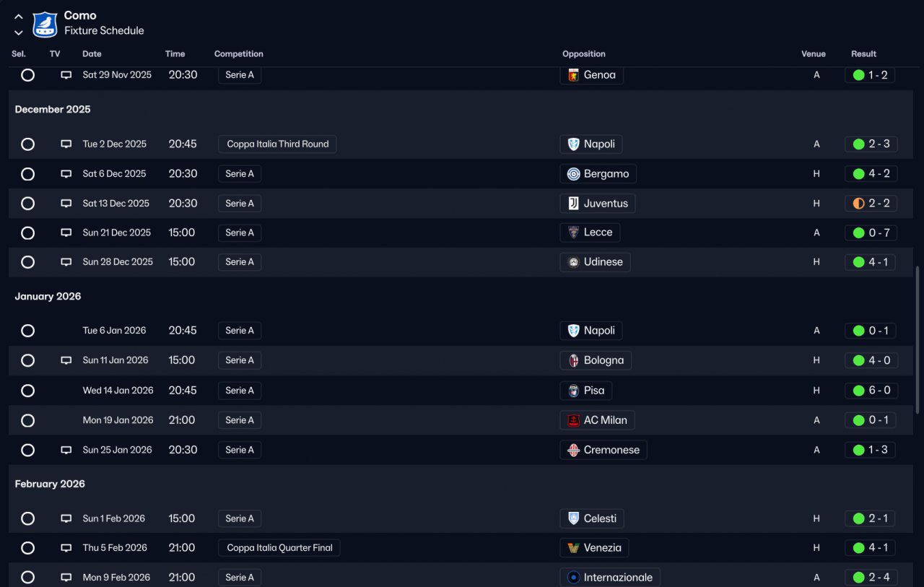Select the Pisa fixture radio button
This screenshot has height=587, width=924.
(27, 391)
